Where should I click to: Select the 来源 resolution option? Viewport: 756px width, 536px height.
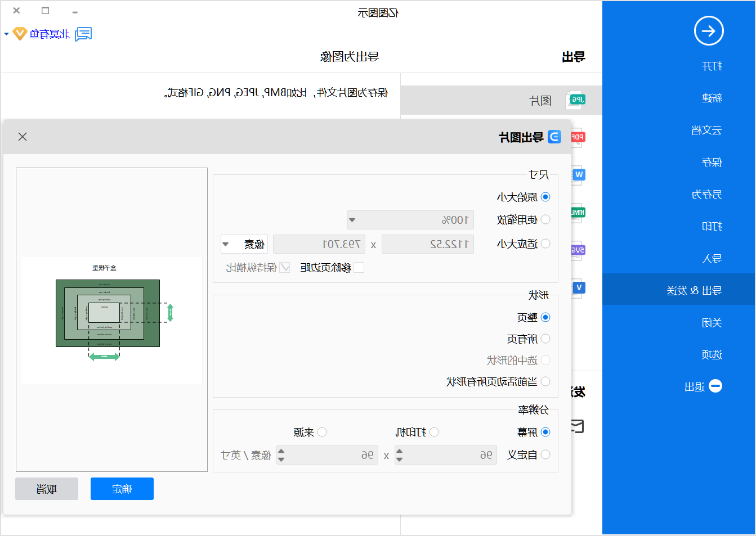[x=322, y=432]
